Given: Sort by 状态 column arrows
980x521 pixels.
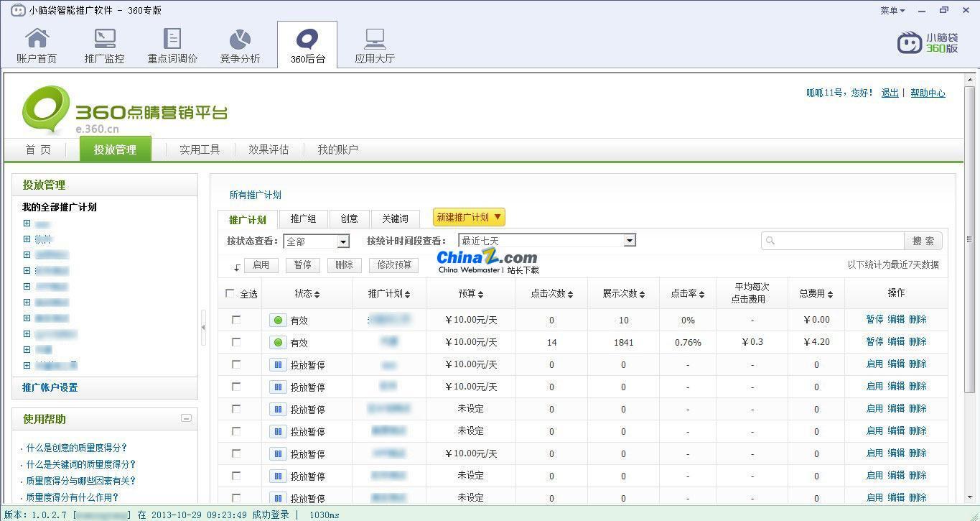Looking at the screenshot, I should point(317,294).
